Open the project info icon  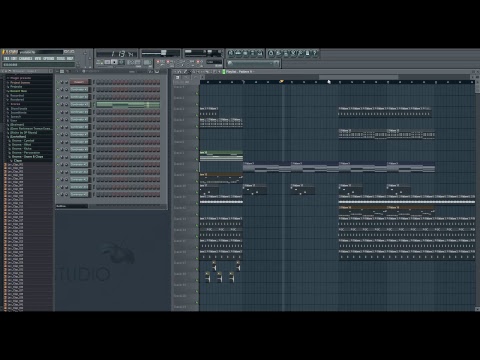[308, 53]
